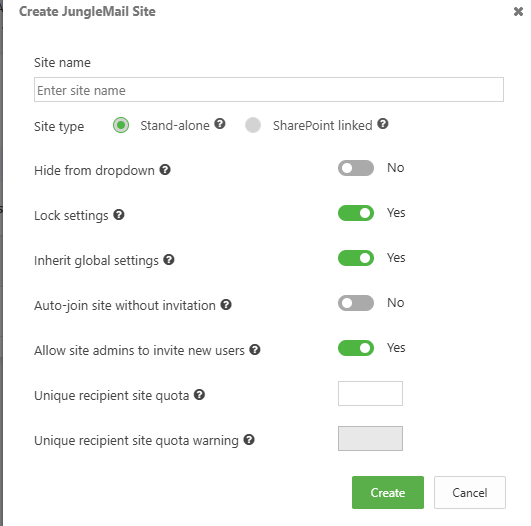Toggle Allow site admins to invite users
The image size is (531, 526).
click(x=356, y=348)
